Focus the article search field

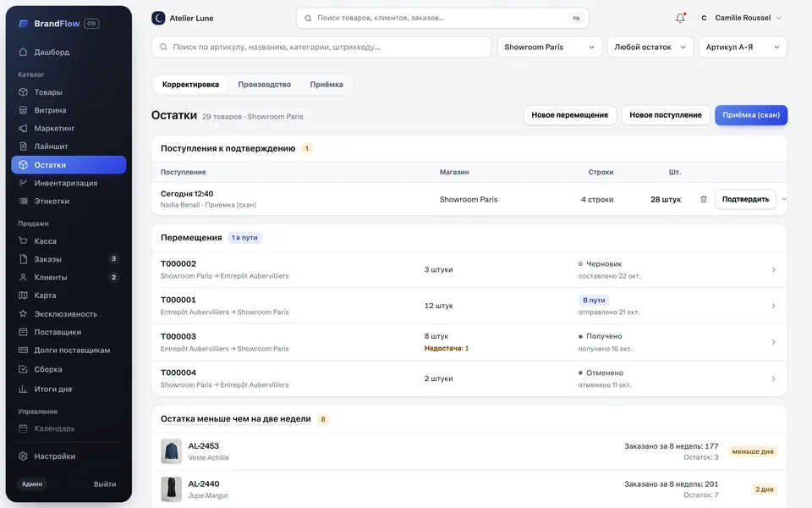(321, 47)
